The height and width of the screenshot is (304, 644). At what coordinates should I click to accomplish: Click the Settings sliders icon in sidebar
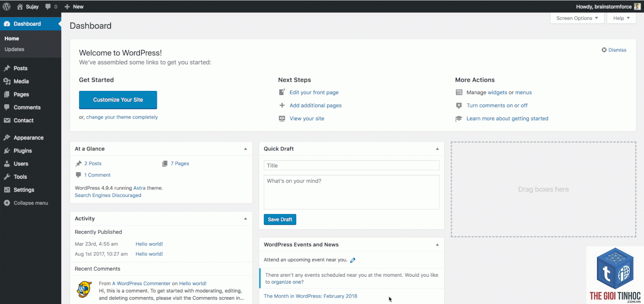pos(7,190)
